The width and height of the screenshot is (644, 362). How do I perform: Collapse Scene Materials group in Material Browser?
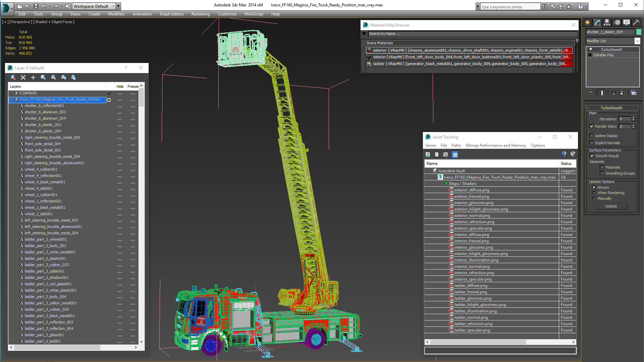364,43
